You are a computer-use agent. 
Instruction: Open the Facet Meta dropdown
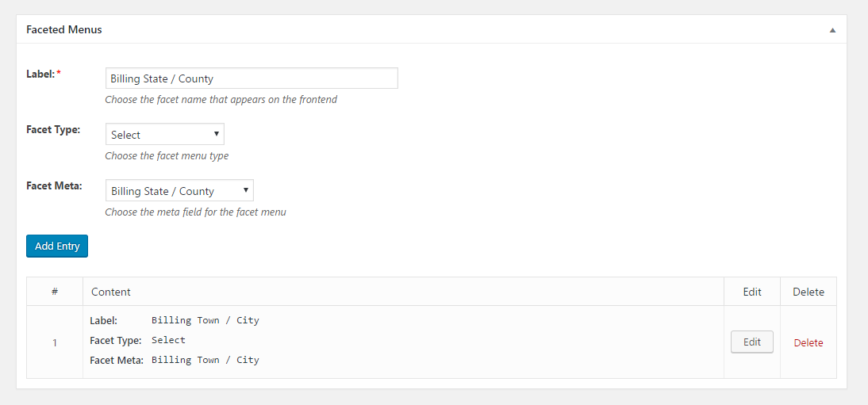pyautogui.click(x=179, y=190)
